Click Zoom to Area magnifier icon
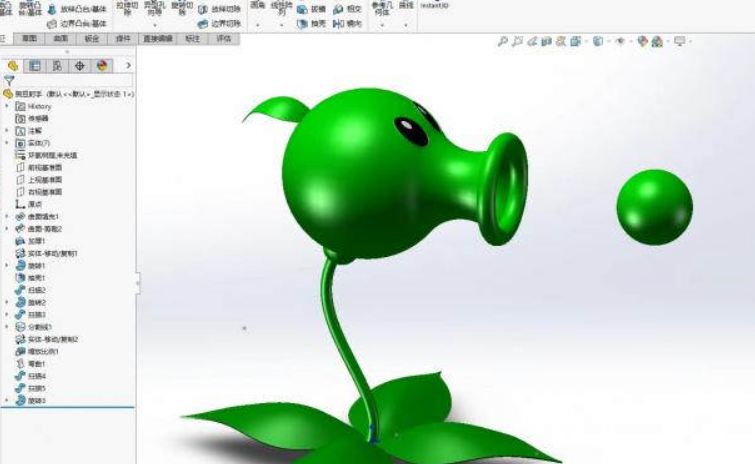This screenshot has width=755, height=464. (x=518, y=41)
